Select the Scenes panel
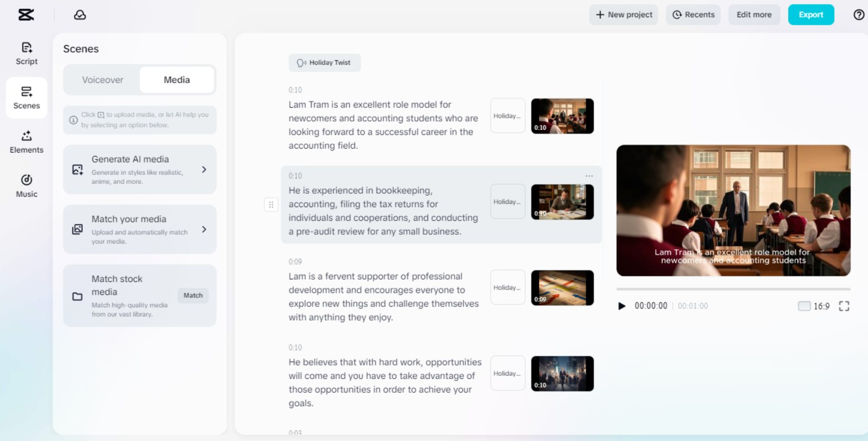 tap(26, 98)
